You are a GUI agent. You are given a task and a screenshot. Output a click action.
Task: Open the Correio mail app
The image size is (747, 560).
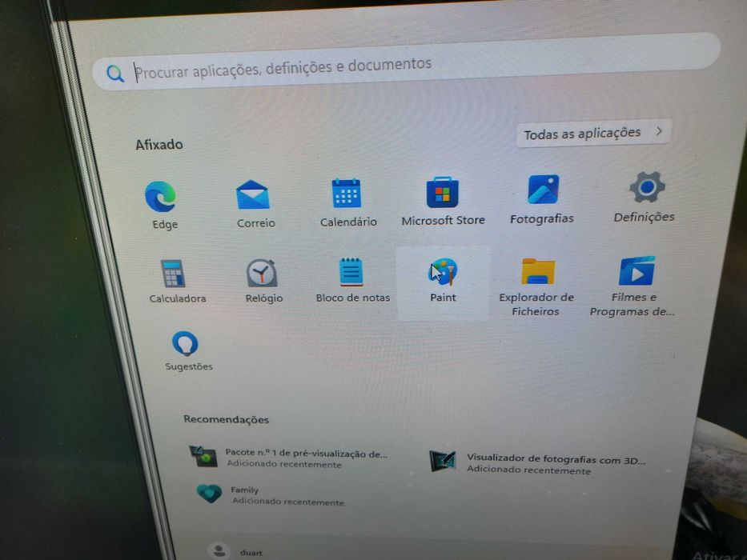(255, 204)
